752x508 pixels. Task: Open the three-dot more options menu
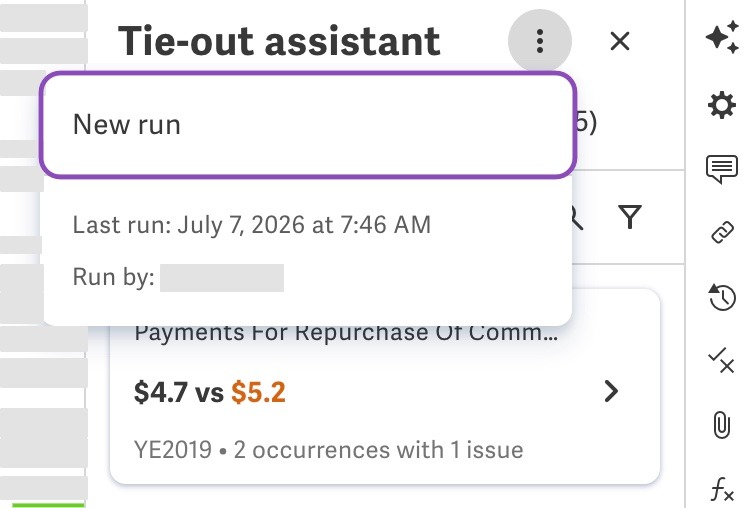540,41
